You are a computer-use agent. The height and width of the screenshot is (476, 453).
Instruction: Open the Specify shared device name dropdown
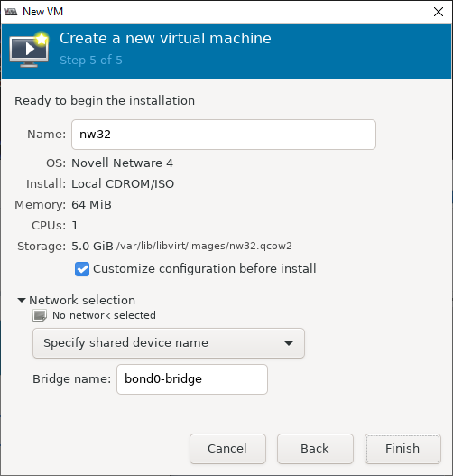[x=169, y=343]
